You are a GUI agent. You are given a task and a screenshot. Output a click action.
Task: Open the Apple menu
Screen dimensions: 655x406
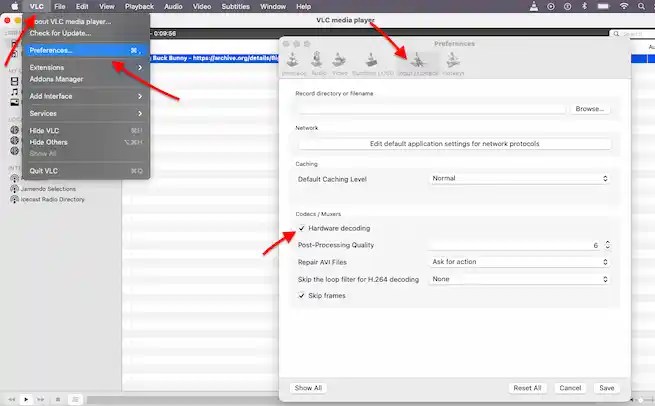pos(15,6)
